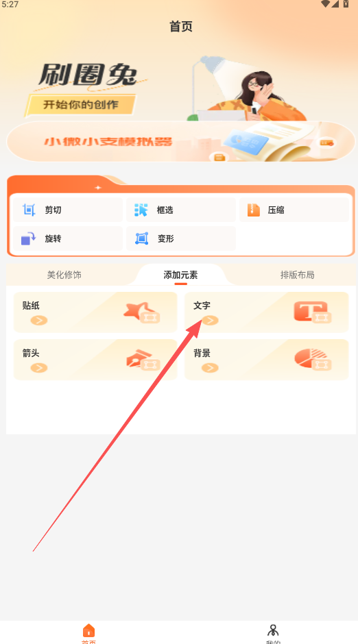Tap the star sticker icon on 贴纸 card
This screenshot has height=644, width=358.
142,312
